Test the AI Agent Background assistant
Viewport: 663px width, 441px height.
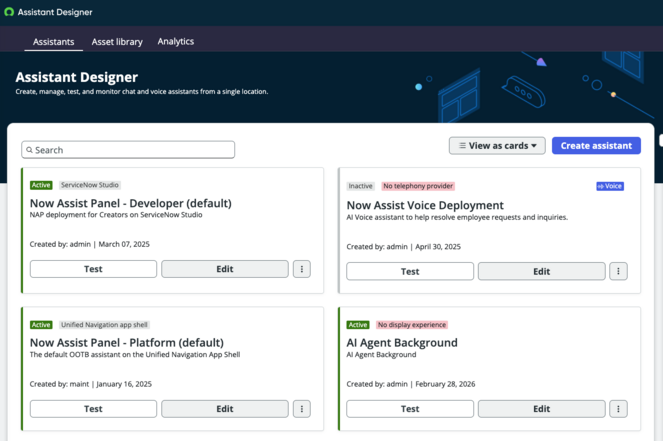410,409
